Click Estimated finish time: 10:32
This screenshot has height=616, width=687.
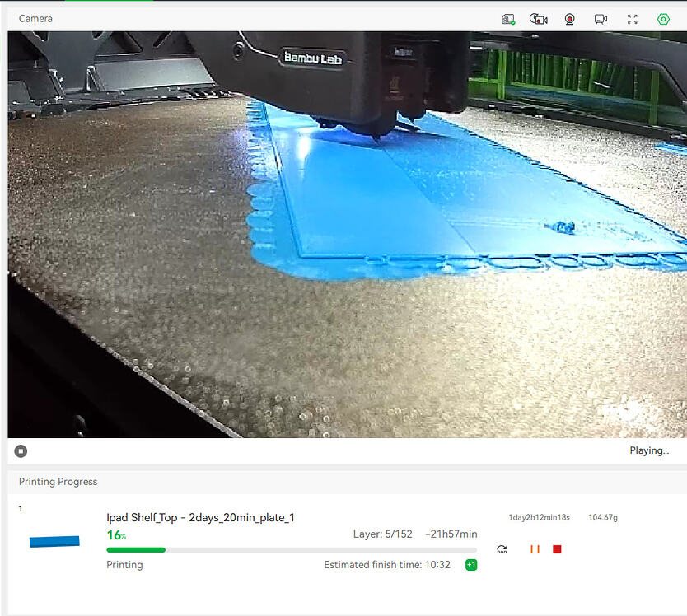pyautogui.click(x=387, y=565)
